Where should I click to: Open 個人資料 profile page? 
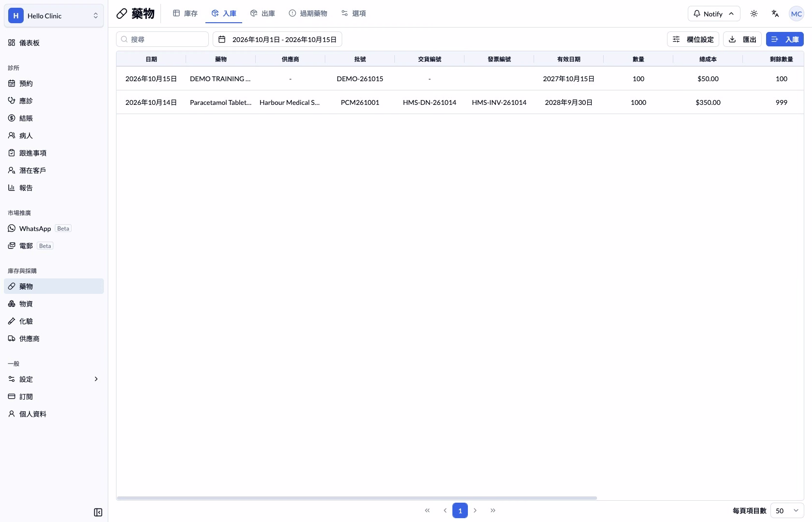(54, 414)
